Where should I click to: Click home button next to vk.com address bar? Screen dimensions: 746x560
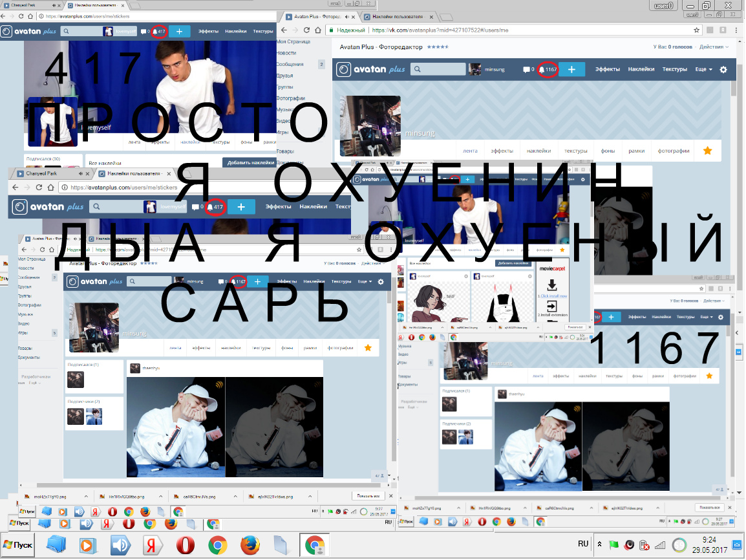[318, 30]
